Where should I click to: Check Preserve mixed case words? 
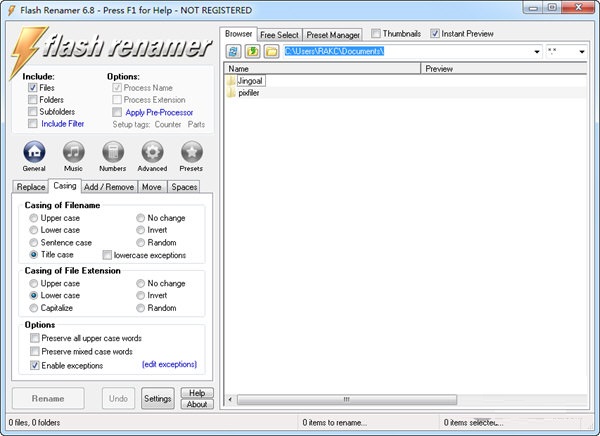pos(35,351)
